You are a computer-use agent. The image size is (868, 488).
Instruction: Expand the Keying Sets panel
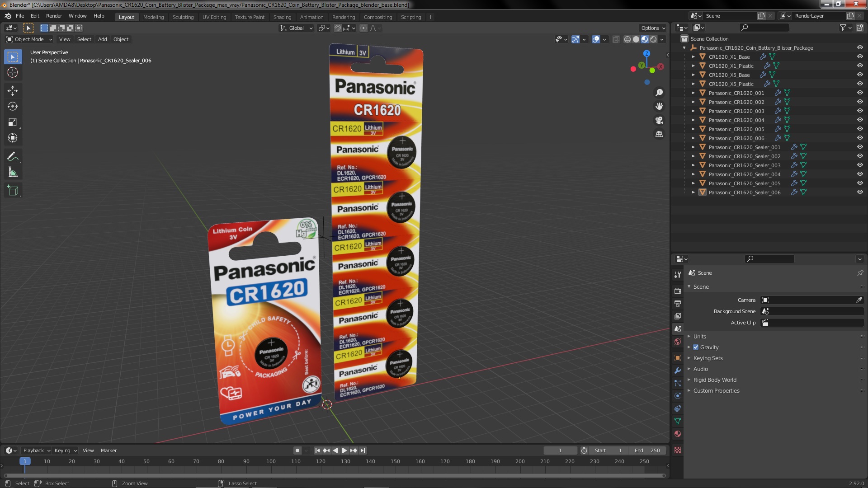click(x=708, y=358)
